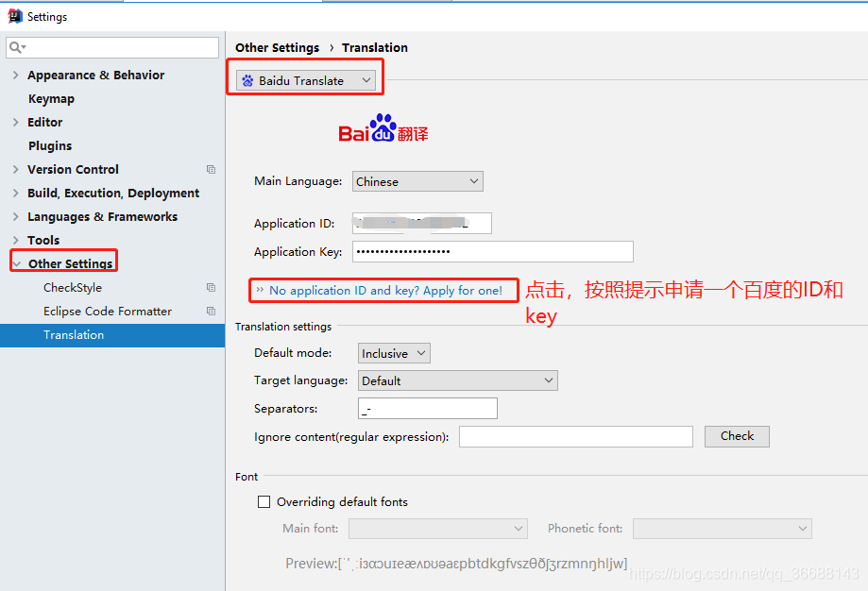Open the Baidu Translate engine dropdown
Screen dimensions: 868x591
pos(306,80)
